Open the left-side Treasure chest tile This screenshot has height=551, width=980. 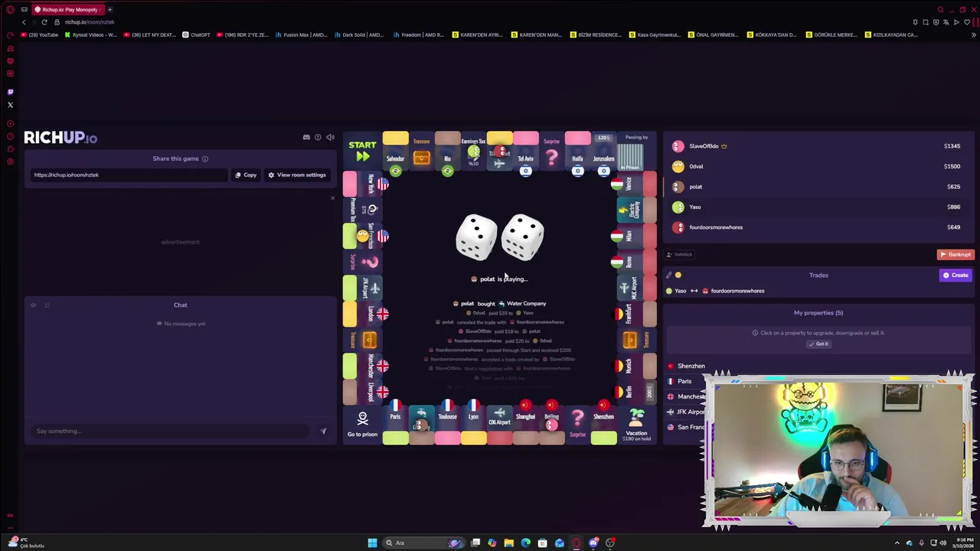click(x=362, y=340)
